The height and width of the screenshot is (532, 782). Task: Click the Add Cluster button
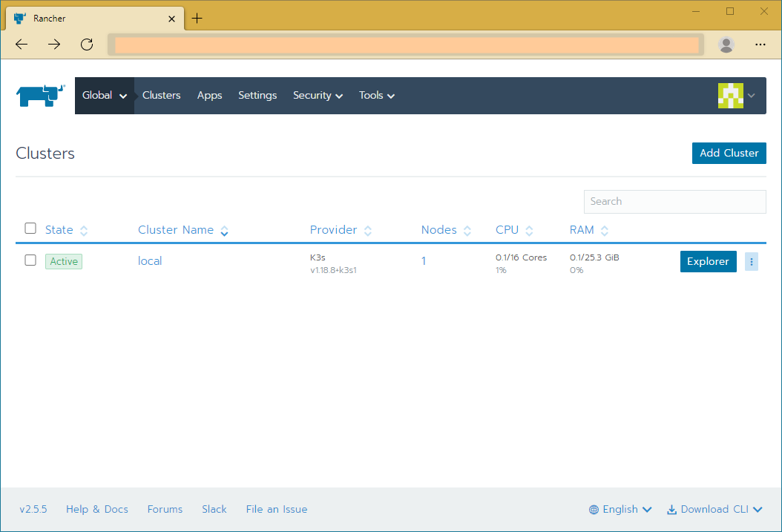coord(729,153)
